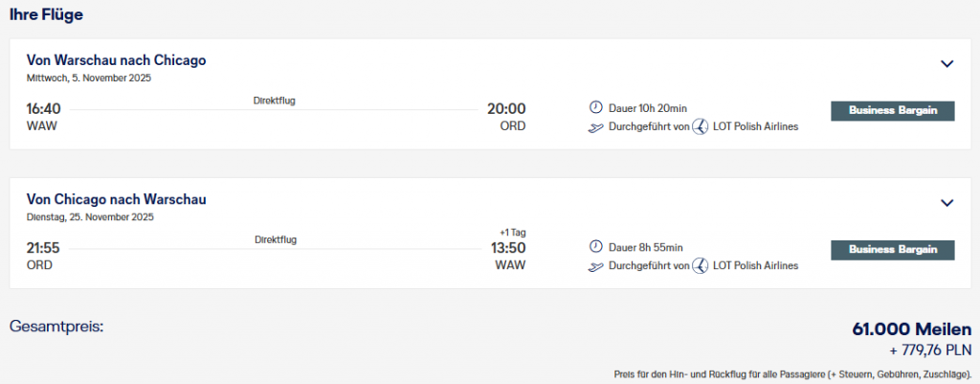Click the plane icon in the Warschau–Chicago flight

click(595, 126)
